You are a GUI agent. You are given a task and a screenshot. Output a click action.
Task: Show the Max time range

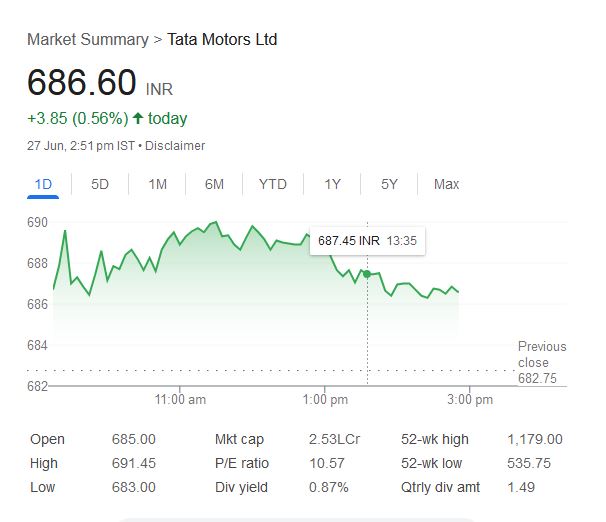pyautogui.click(x=446, y=184)
